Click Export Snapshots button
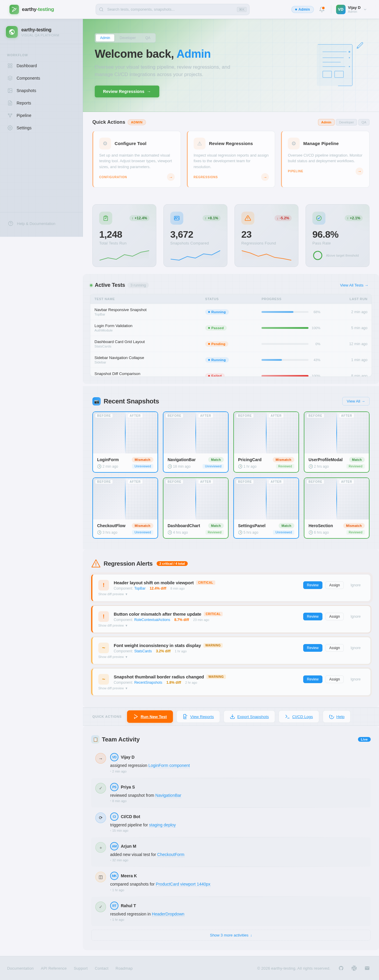 [x=249, y=717]
